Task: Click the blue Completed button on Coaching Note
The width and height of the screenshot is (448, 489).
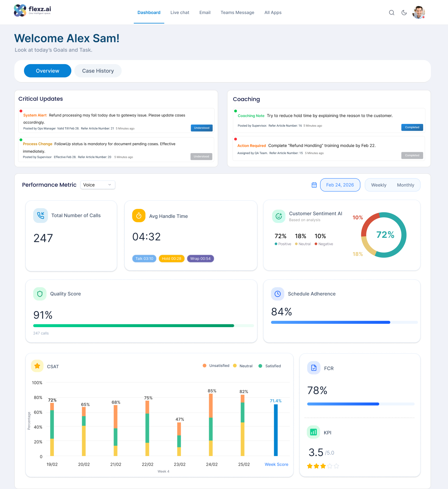Action: pos(412,127)
